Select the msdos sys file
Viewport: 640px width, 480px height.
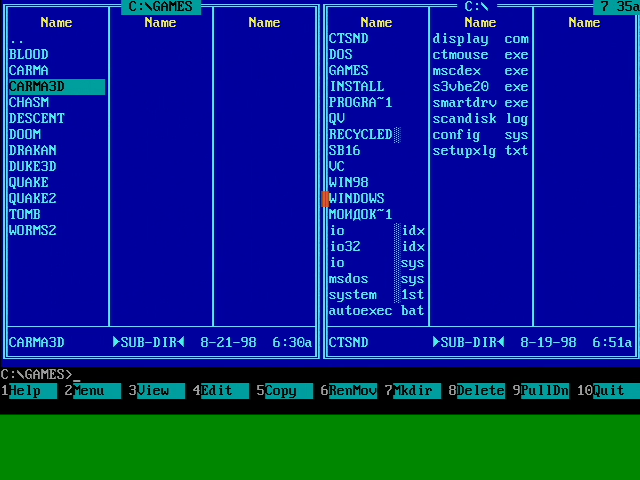click(377, 278)
